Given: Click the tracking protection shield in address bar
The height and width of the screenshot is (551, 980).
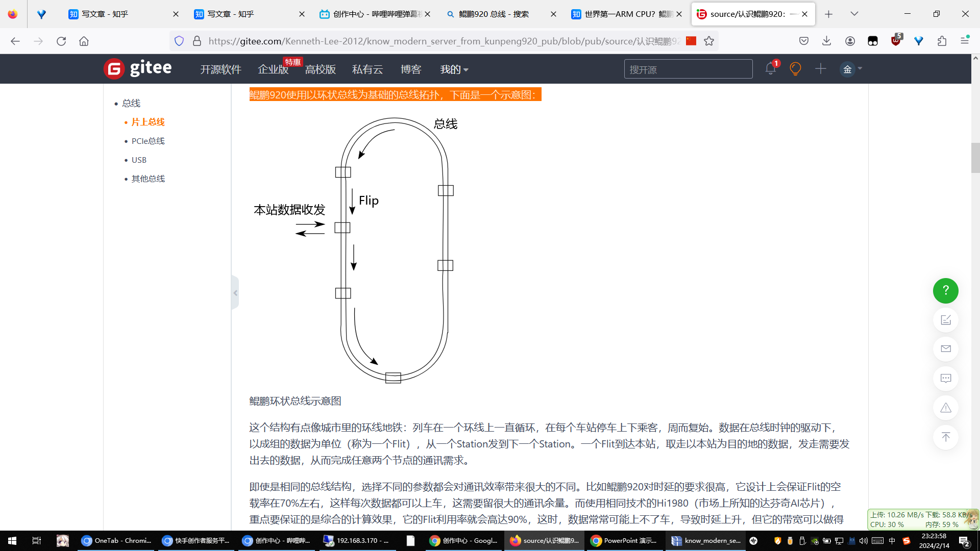Looking at the screenshot, I should (179, 41).
